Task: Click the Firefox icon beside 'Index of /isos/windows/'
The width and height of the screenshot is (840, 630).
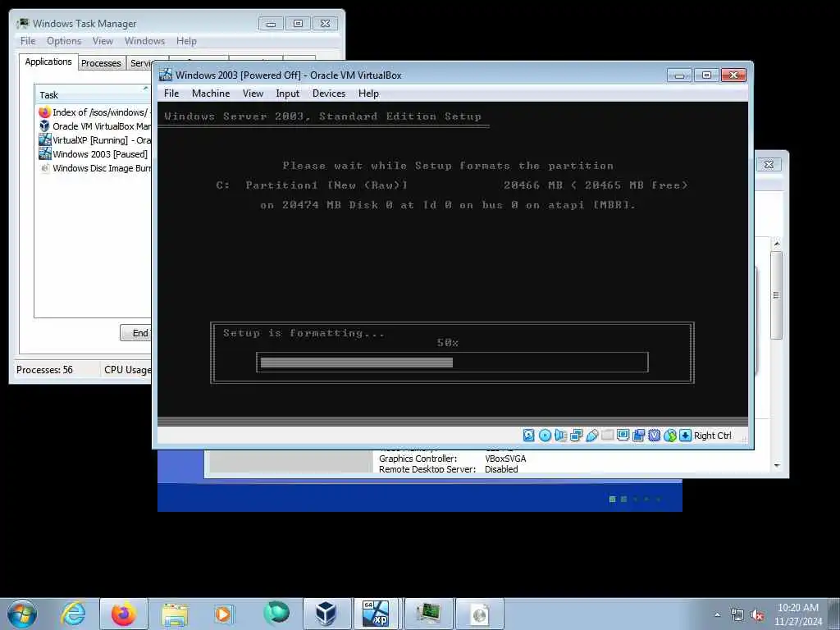Action: click(x=44, y=112)
